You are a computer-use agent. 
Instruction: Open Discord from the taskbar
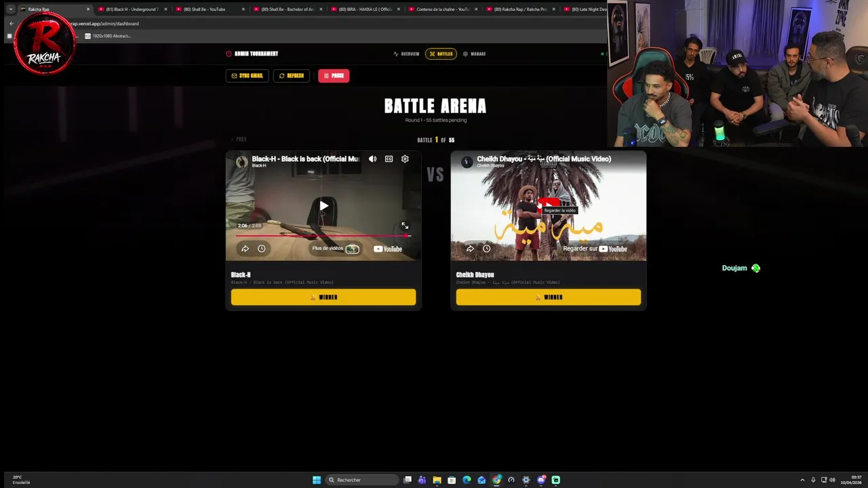coord(541,480)
